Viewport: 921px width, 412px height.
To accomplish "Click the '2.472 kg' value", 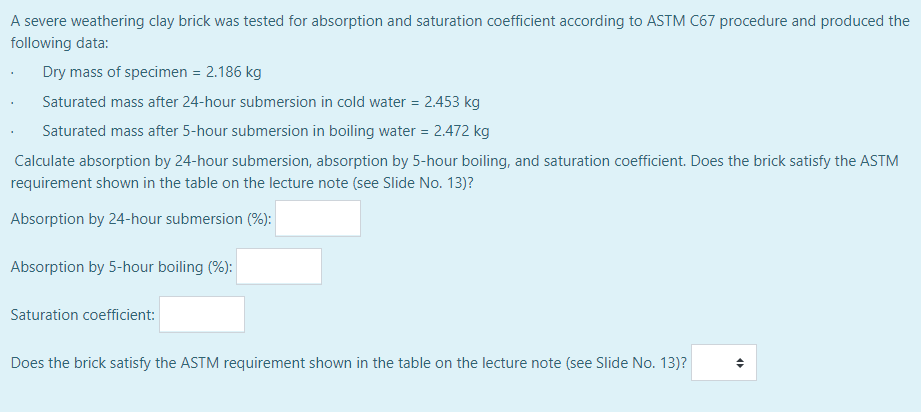I will coord(461,131).
